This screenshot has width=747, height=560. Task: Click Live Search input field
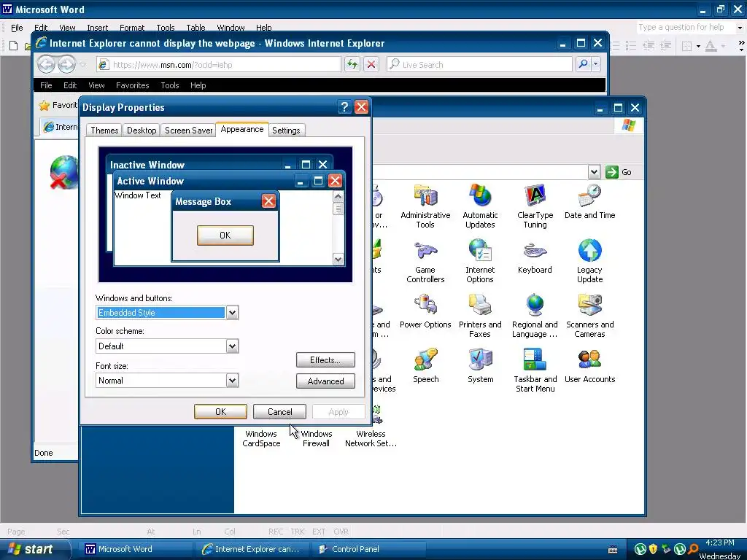479,64
